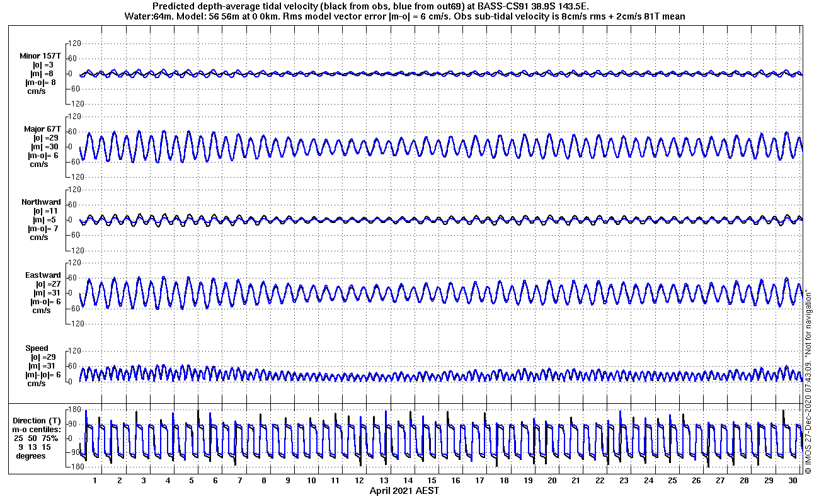The image size is (819, 504).
Task: Click the x-axis date label '28'
Action: point(745,481)
